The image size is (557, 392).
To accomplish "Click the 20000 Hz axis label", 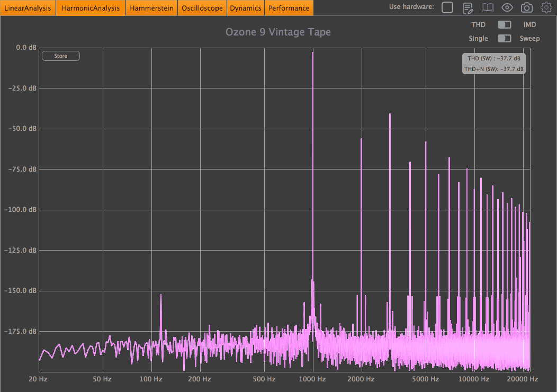I will click(x=522, y=379).
